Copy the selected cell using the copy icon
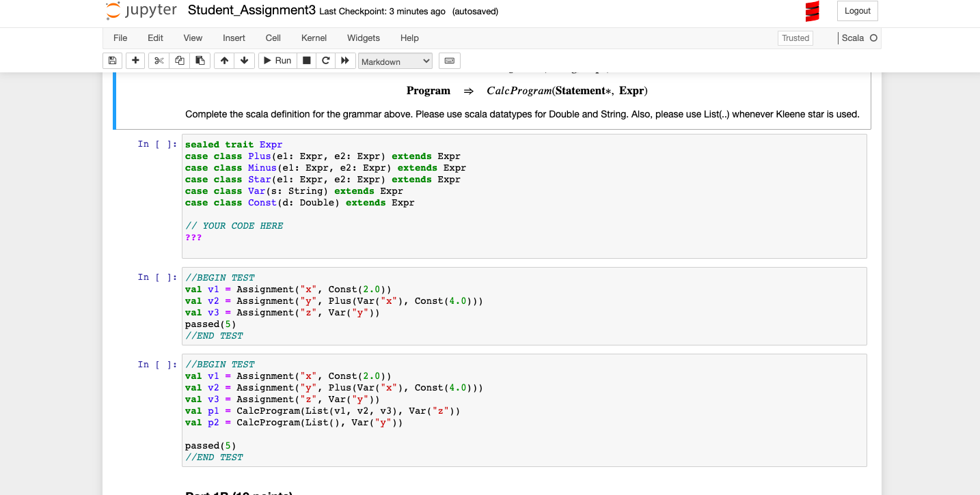 pos(179,61)
